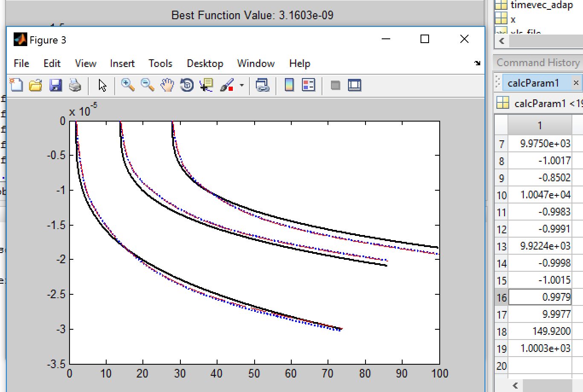This screenshot has width=583, height=392.
Task: Toggle Insert Legend in the toolbar
Action: point(308,85)
